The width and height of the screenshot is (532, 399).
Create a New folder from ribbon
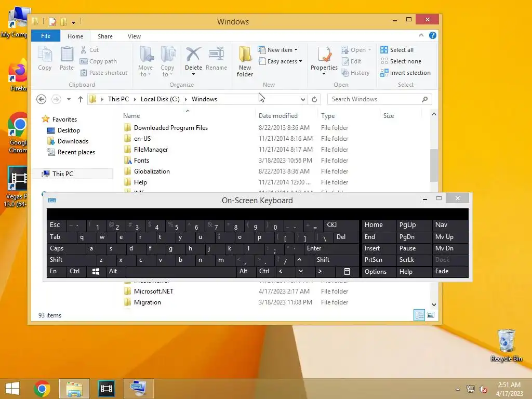[x=245, y=61]
